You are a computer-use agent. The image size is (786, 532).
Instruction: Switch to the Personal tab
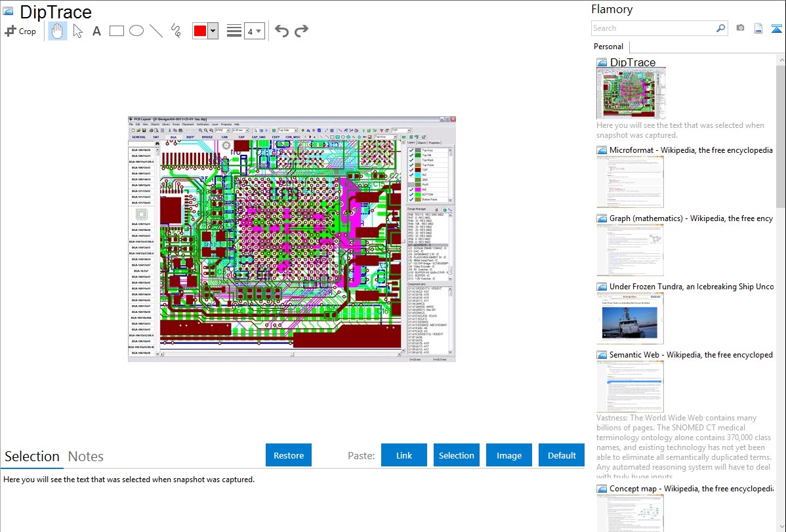tap(609, 47)
